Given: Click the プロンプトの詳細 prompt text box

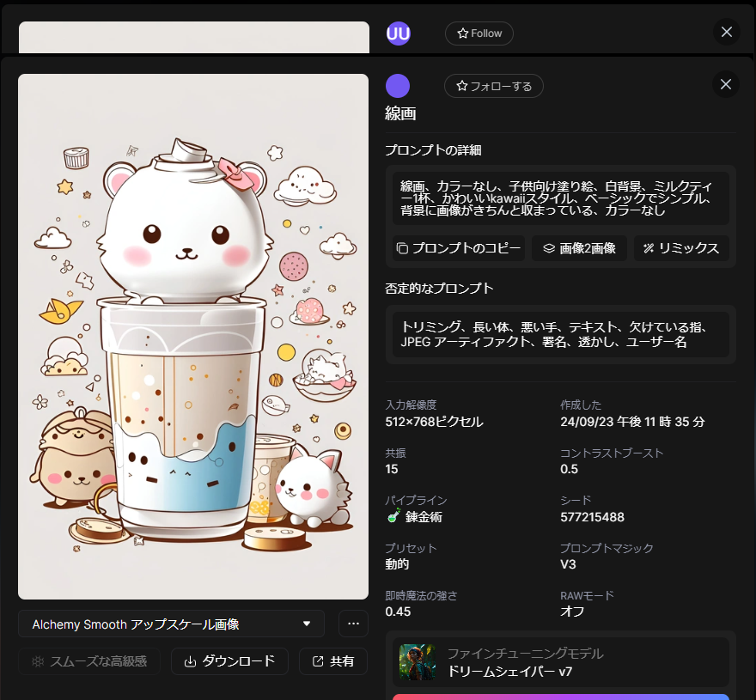Looking at the screenshot, I should (560, 198).
